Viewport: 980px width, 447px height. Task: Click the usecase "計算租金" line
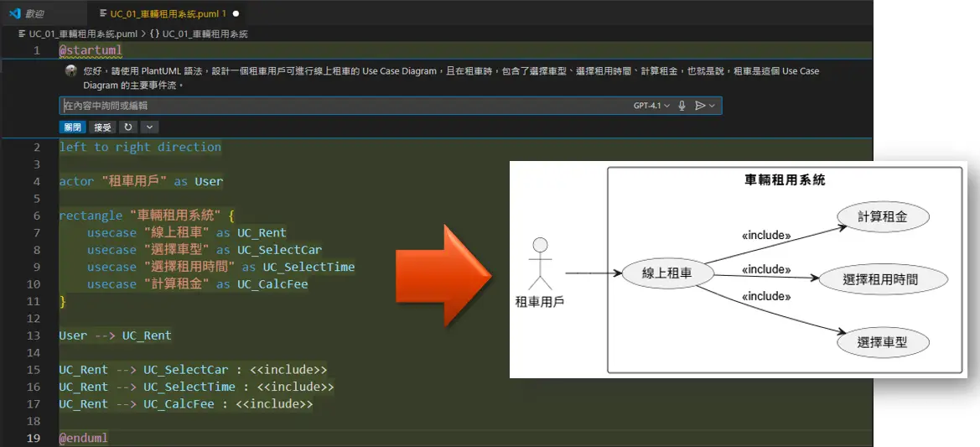point(198,284)
